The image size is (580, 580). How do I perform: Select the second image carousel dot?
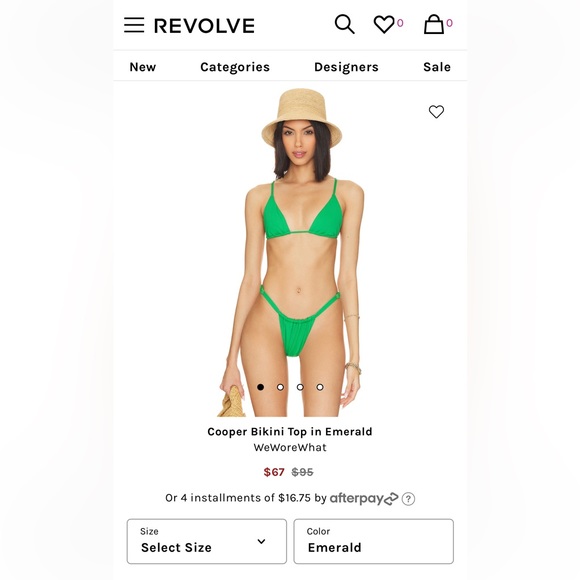280,387
